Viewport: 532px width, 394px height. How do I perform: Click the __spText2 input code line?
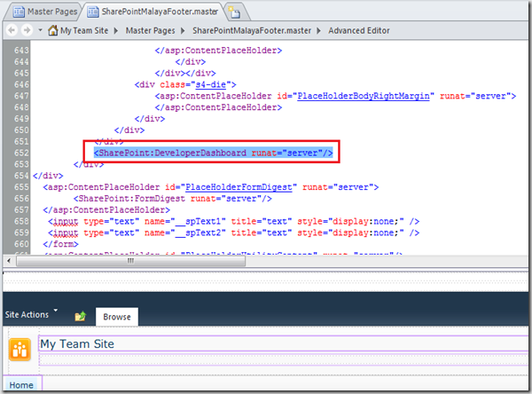click(233, 233)
